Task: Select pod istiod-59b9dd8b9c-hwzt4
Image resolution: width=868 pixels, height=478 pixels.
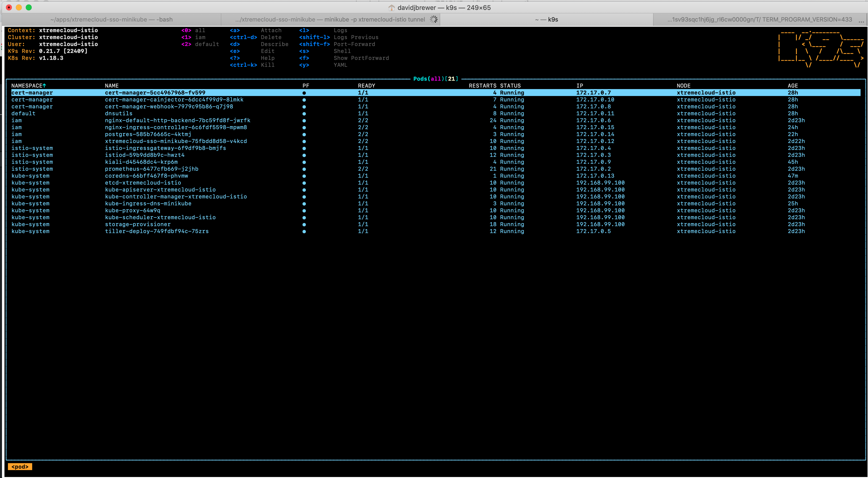Action: 436,155
